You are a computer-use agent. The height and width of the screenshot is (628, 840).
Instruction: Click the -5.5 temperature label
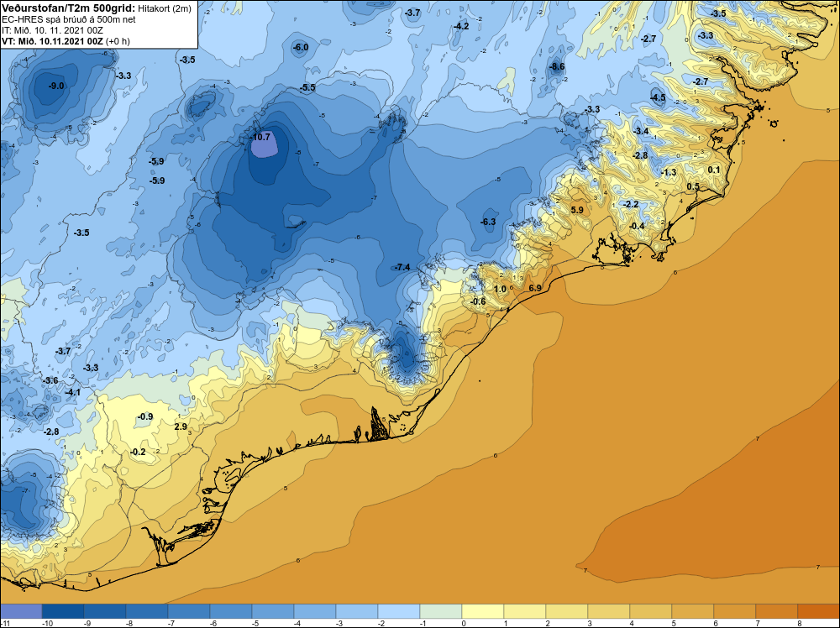(307, 87)
